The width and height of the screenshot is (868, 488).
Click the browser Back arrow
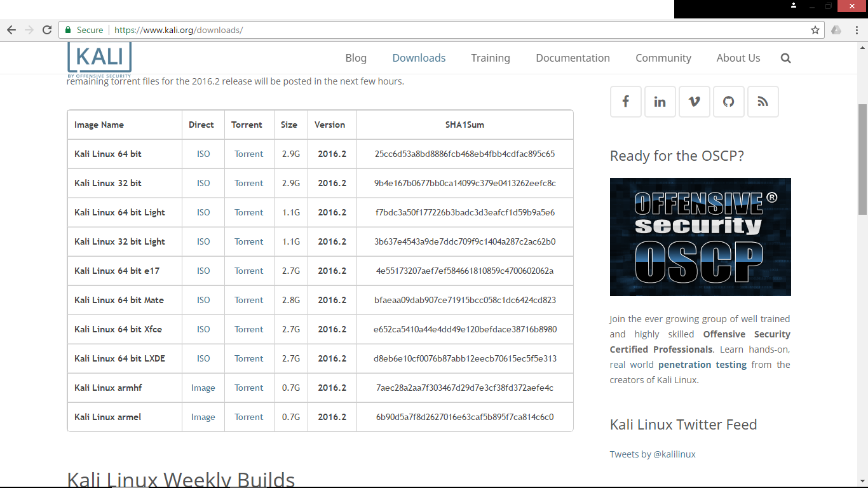coord(11,30)
